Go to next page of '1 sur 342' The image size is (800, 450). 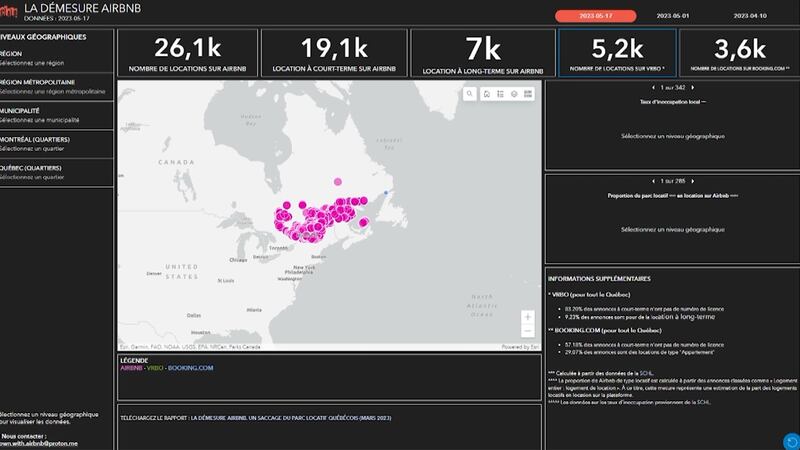[x=691, y=88]
